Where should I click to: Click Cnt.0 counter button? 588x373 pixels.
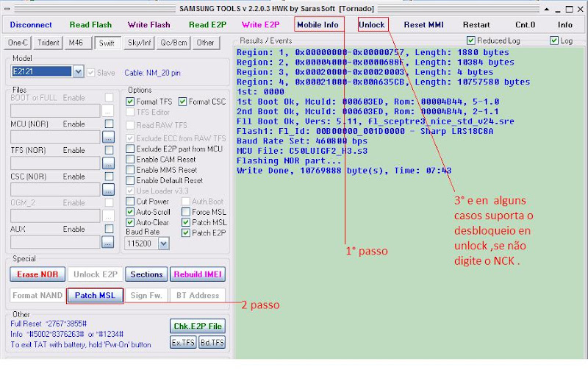point(525,25)
